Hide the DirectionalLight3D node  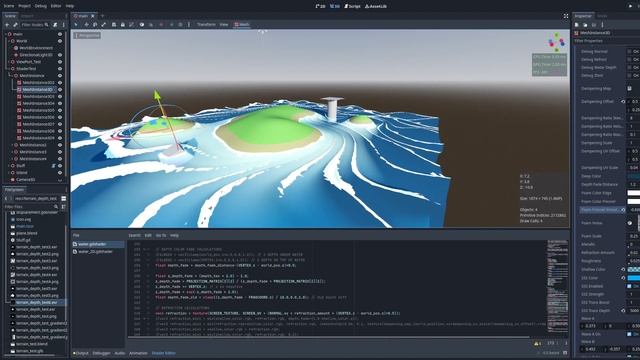pyautogui.click(x=60, y=55)
